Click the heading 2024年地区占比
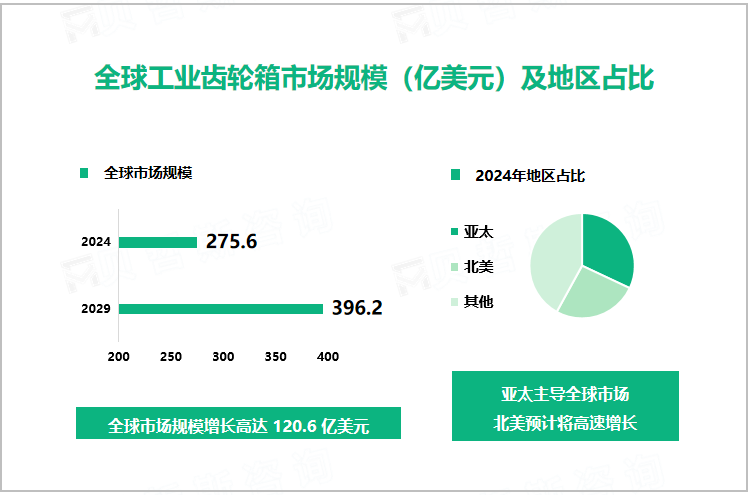Image resolution: width=751 pixels, height=495 pixels. point(530,176)
